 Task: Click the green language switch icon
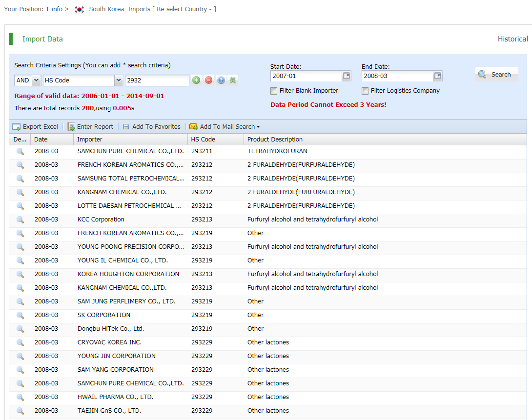point(233,80)
